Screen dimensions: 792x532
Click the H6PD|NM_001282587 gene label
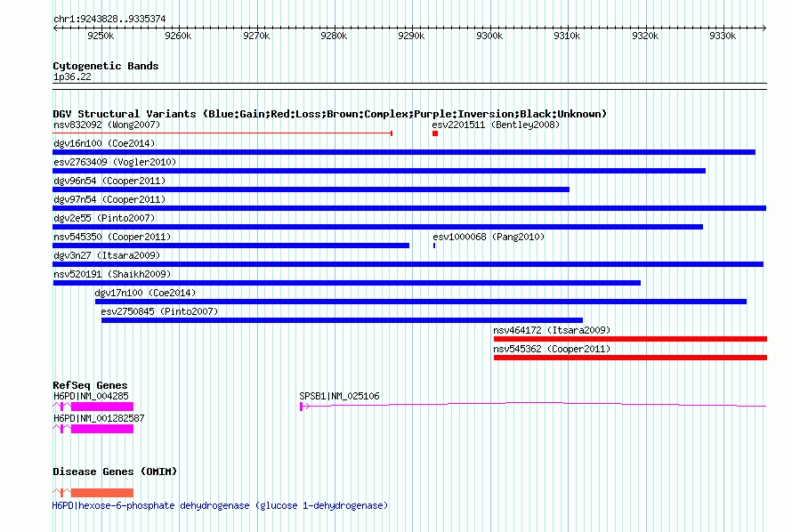tap(99, 418)
